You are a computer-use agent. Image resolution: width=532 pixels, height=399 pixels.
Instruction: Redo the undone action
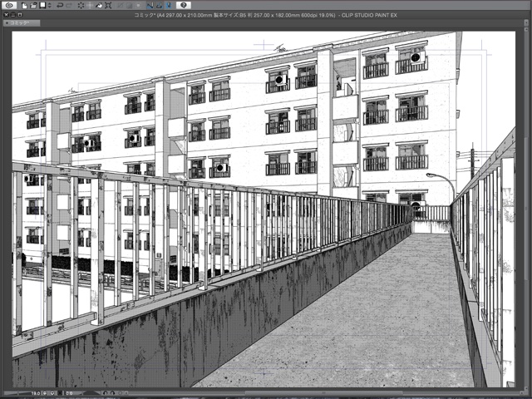click(69, 5)
